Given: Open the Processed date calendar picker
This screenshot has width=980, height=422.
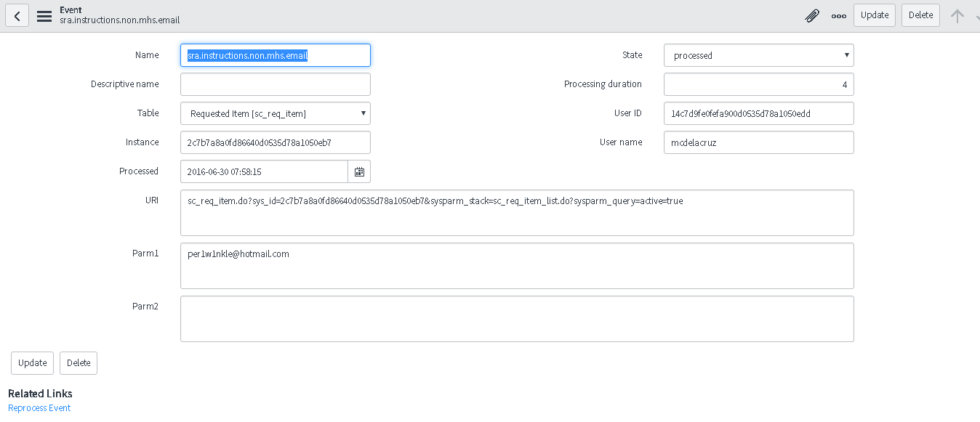Looking at the screenshot, I should (359, 171).
